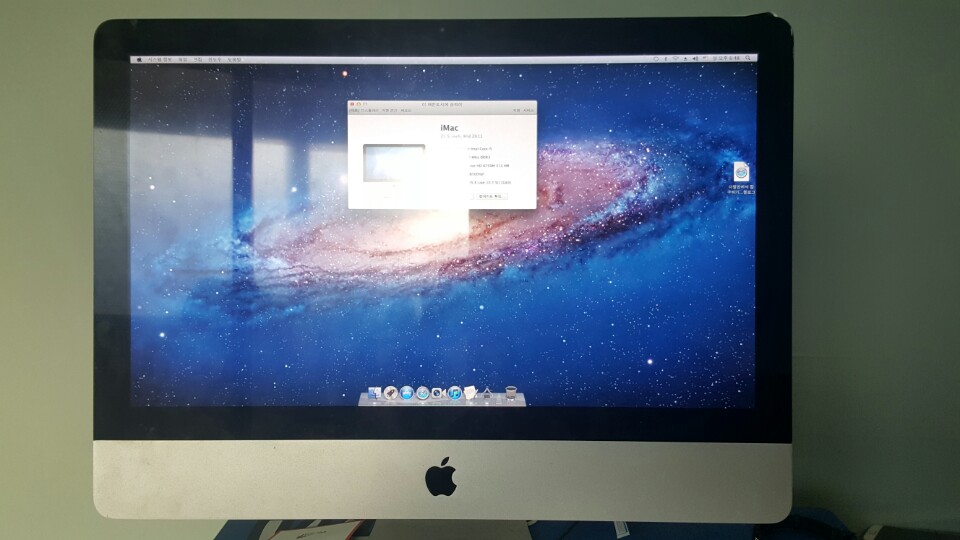Click the iMac thumbnail image
The image size is (960, 540).
pyautogui.click(x=393, y=162)
